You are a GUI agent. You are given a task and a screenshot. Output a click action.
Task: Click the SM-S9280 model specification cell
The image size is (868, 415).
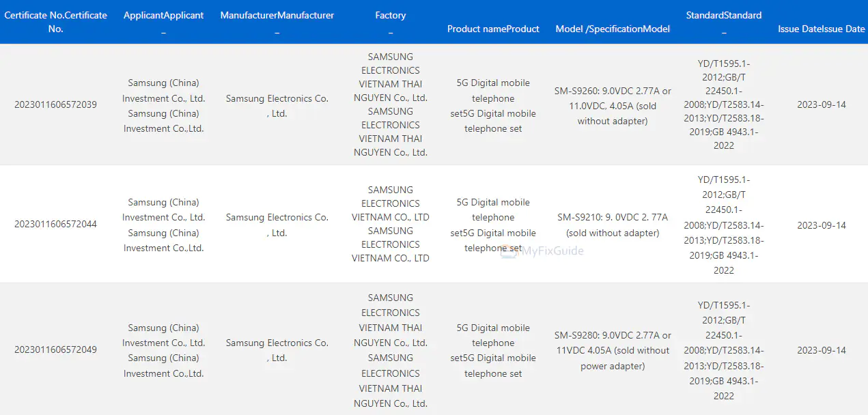click(613, 350)
